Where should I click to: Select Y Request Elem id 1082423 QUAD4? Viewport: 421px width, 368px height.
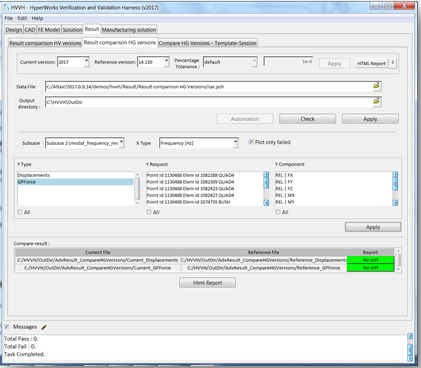(205, 188)
